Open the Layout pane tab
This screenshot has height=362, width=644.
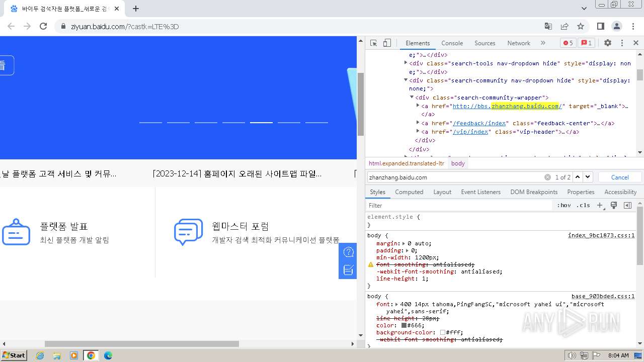point(442,192)
